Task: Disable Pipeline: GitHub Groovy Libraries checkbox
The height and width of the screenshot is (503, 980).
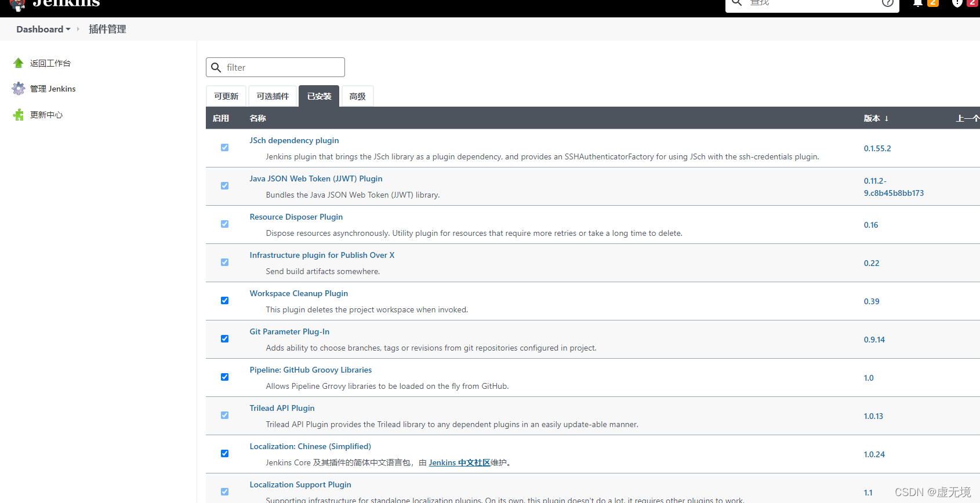Action: [x=224, y=377]
